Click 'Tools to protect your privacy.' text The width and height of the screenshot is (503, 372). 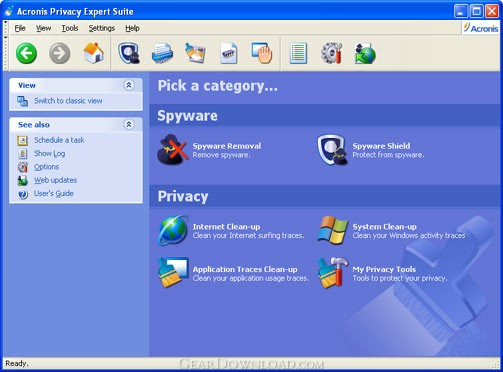(400, 278)
